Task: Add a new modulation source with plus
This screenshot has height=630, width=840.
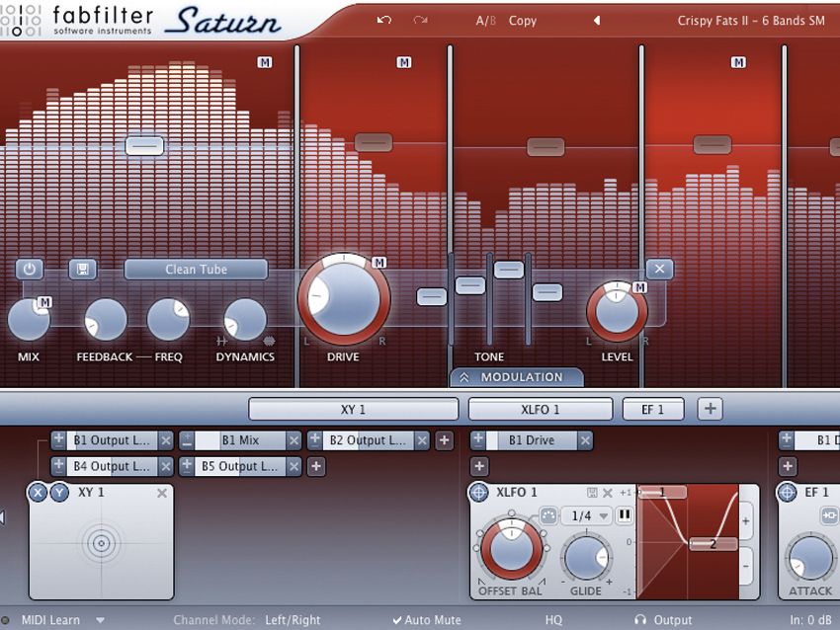Action: coord(710,409)
